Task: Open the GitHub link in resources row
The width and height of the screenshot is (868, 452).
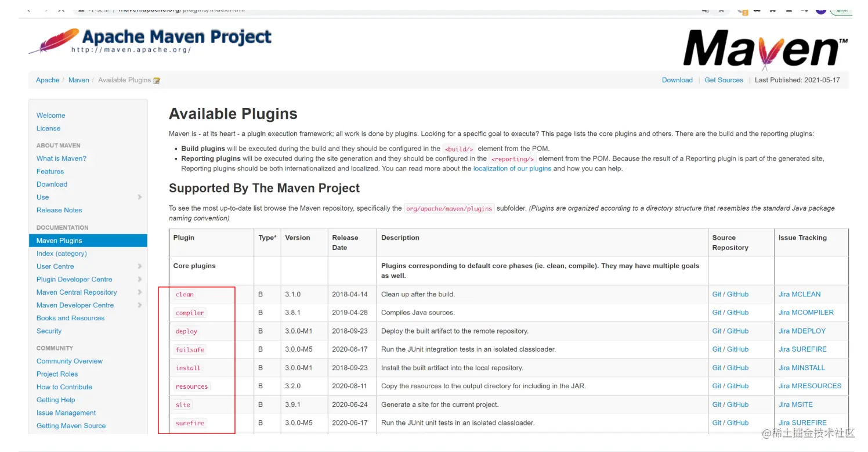Action: [x=737, y=386]
